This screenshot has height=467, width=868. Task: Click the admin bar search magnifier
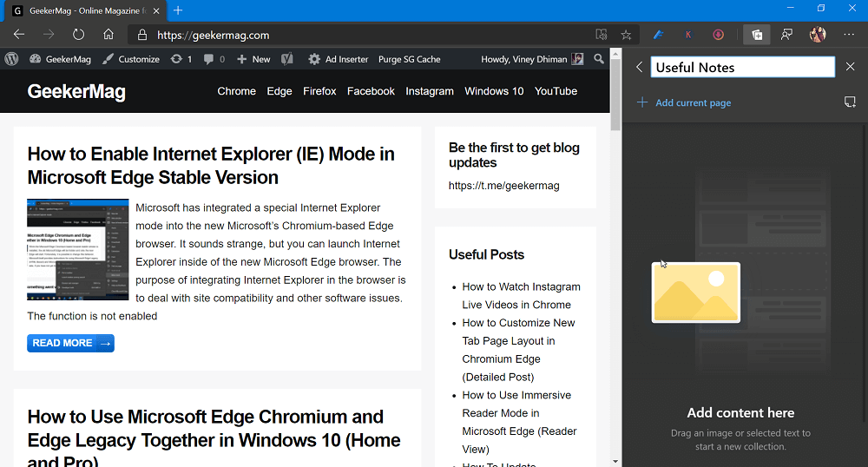(598, 59)
